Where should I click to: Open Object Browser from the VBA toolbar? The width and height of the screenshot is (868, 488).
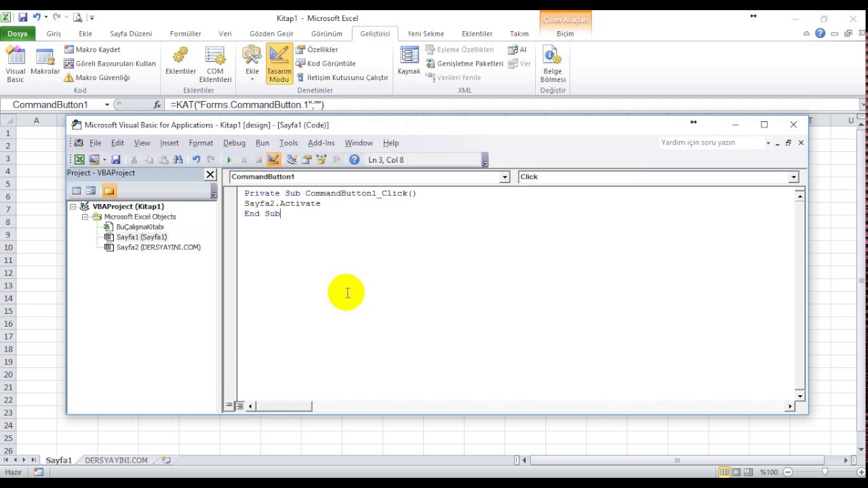[321, 160]
